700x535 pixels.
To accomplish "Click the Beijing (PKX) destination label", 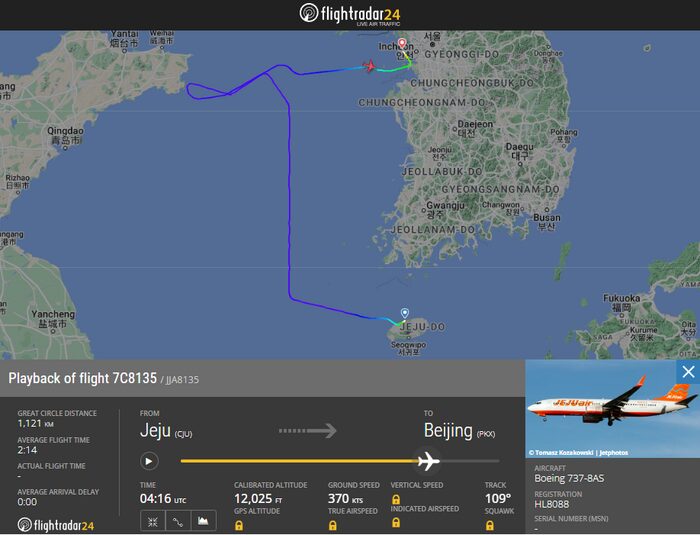I will (x=459, y=431).
